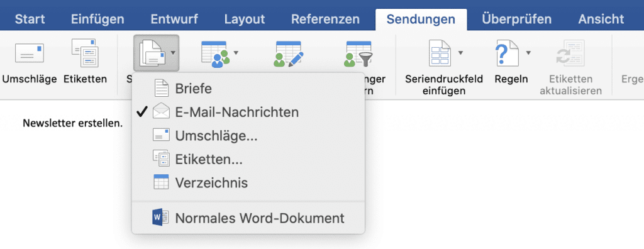
Task: Switch to the Referenzen tab
Action: click(x=325, y=19)
